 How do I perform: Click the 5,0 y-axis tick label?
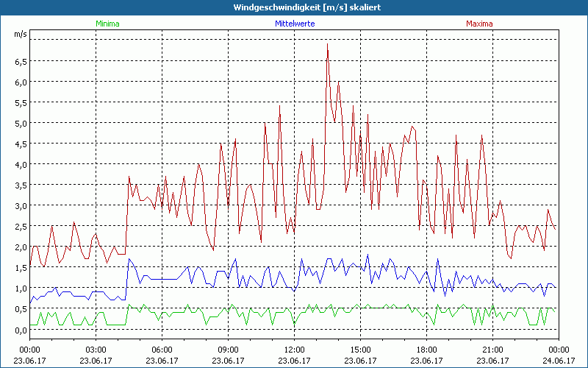click(x=21, y=124)
